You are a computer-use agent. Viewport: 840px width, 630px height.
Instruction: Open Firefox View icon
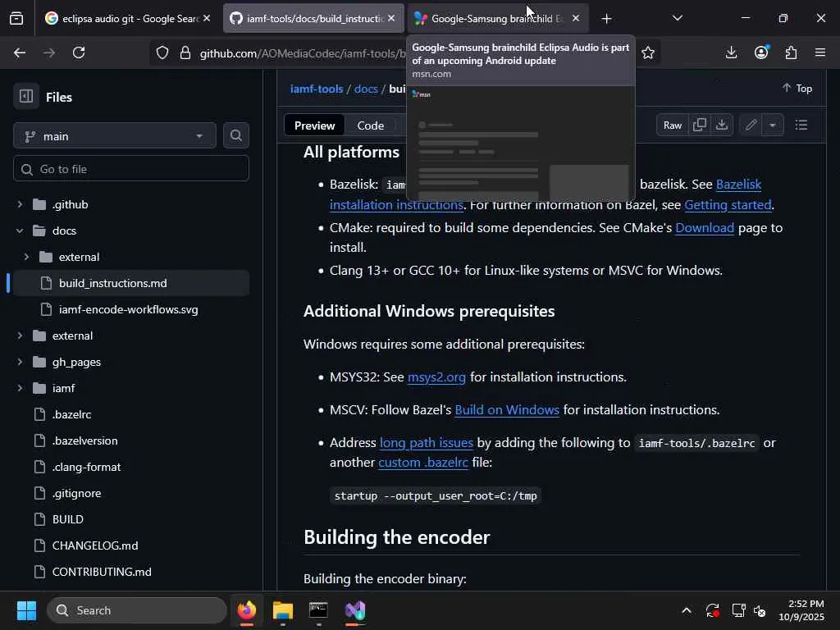[x=16, y=19]
